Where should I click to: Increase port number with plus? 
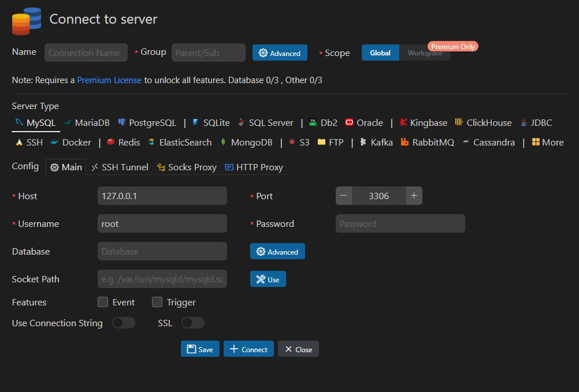pos(414,196)
